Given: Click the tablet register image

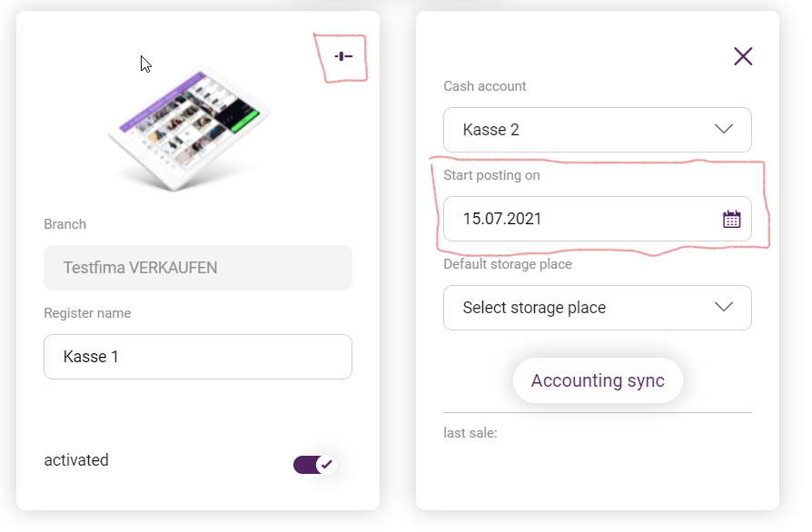Looking at the screenshot, I should pyautogui.click(x=189, y=130).
